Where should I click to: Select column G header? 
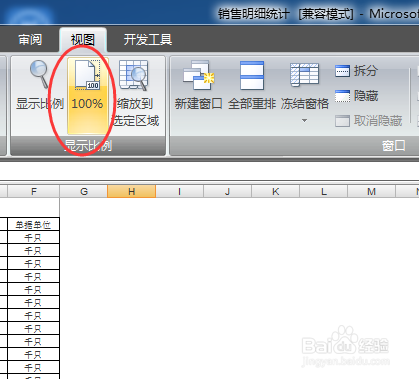coord(84,192)
